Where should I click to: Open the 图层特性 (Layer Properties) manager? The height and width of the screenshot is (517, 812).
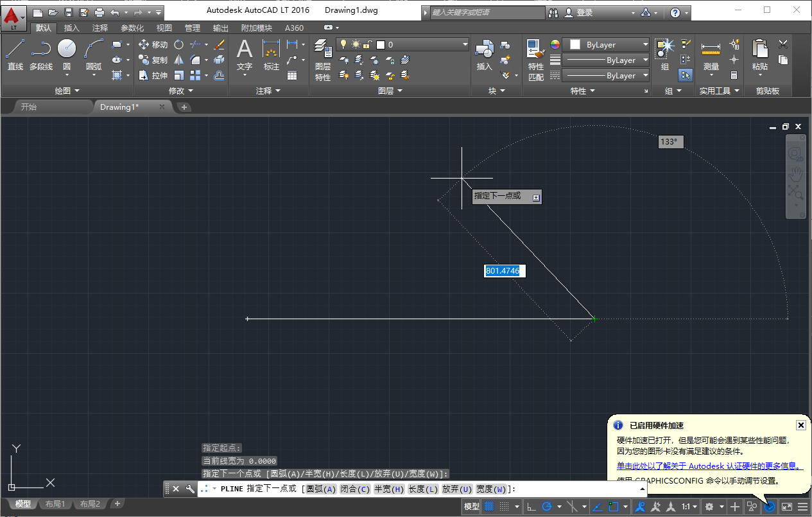(x=323, y=51)
